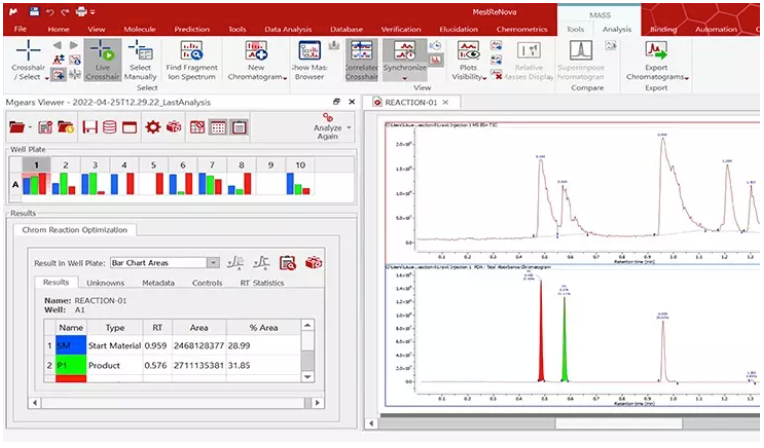This screenshot has height=448, width=764.
Task: Click the save icon in Mgears Viewer
Action: [89, 127]
